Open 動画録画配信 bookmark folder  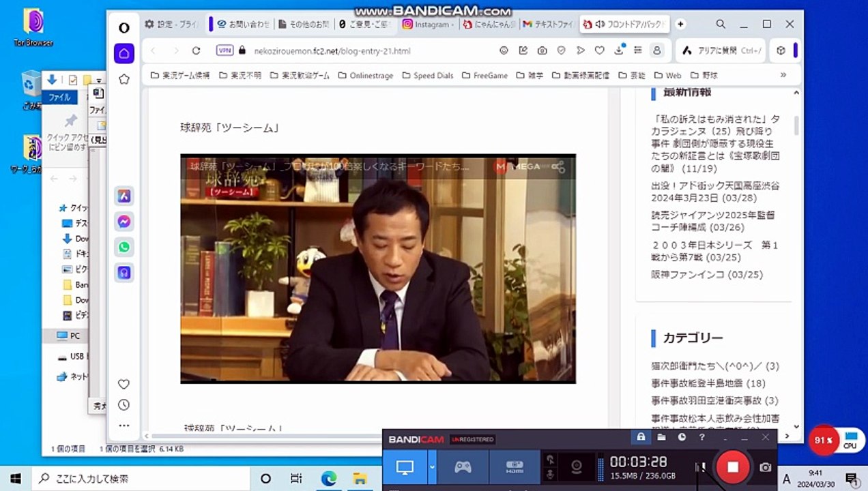click(580, 76)
